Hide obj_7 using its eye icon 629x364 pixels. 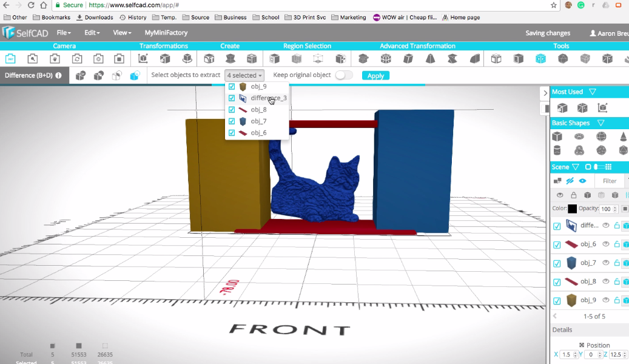(606, 263)
